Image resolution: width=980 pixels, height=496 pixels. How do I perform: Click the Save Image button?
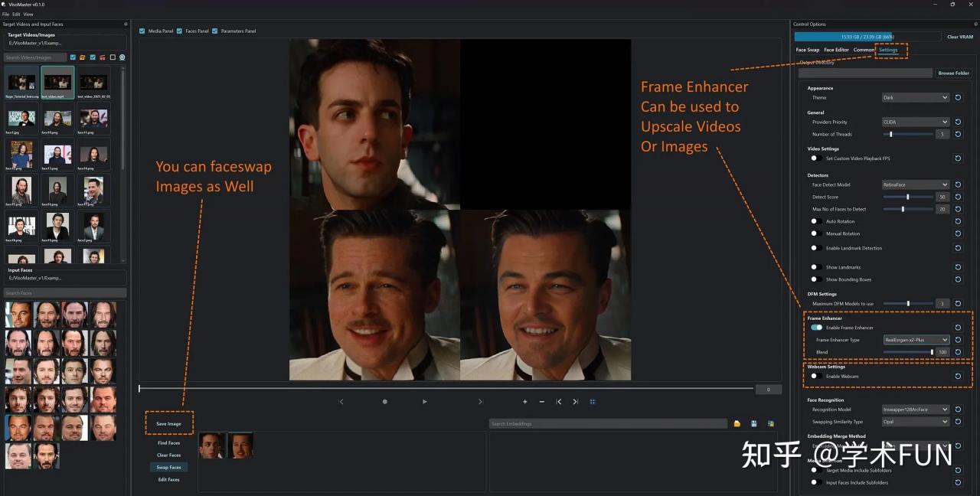(168, 423)
